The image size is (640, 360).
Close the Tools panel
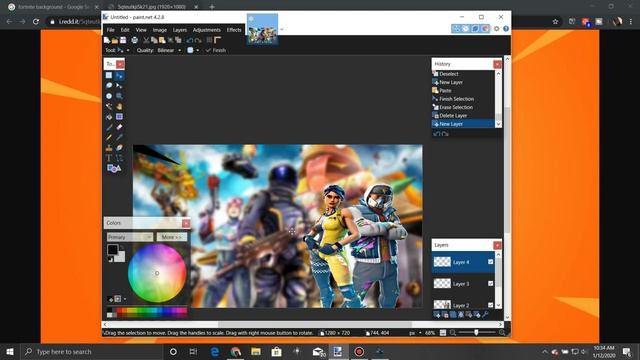click(x=120, y=64)
